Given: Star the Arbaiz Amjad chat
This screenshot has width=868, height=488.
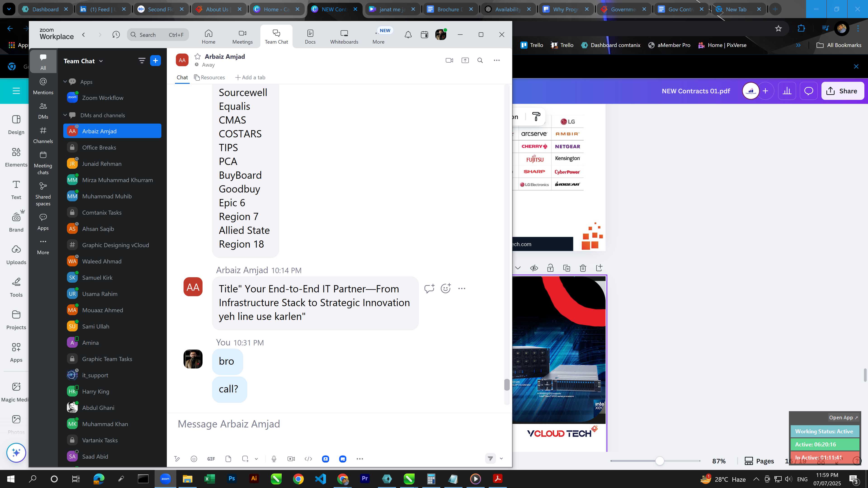Looking at the screenshot, I should [x=198, y=56].
